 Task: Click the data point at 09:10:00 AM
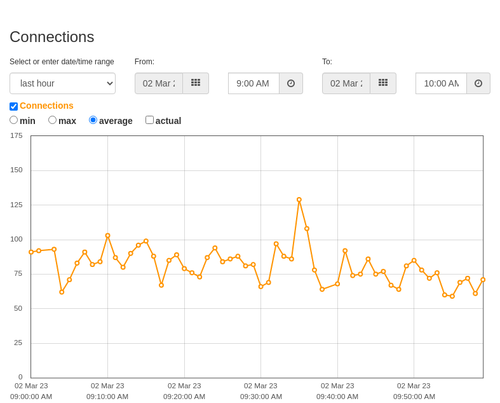108,236
